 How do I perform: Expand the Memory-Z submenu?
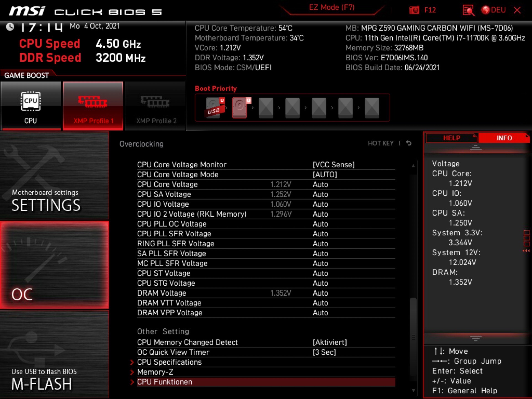pyautogui.click(x=155, y=372)
